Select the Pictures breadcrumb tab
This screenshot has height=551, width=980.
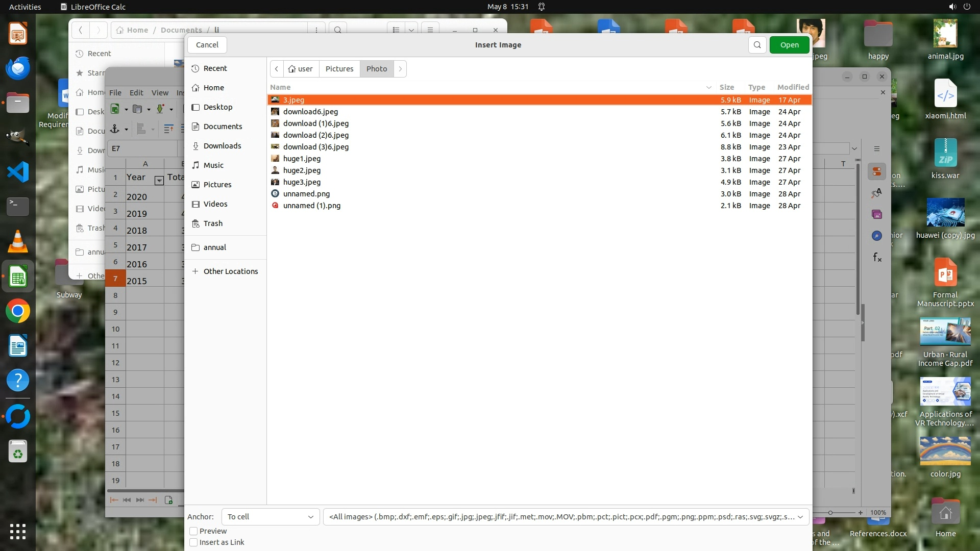click(339, 69)
